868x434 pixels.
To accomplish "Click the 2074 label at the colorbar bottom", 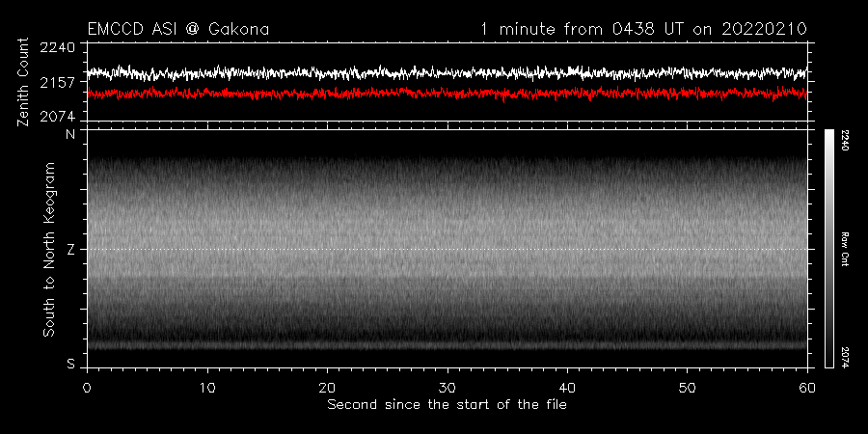I will (845, 357).
